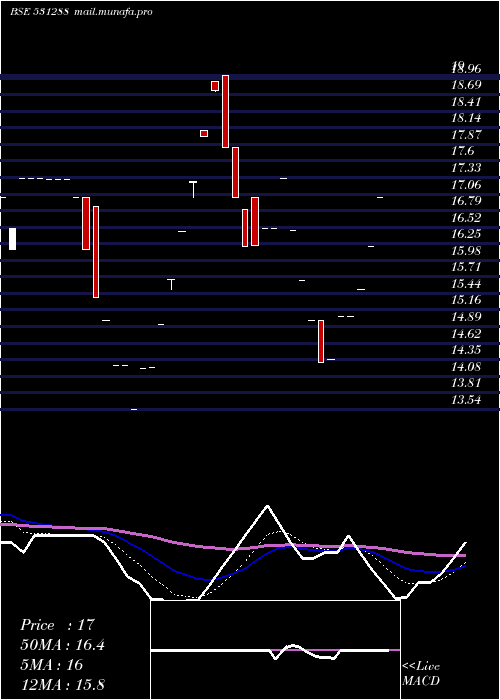Select the 16.25 price axis label
The height and width of the screenshot is (700, 500).
click(467, 234)
